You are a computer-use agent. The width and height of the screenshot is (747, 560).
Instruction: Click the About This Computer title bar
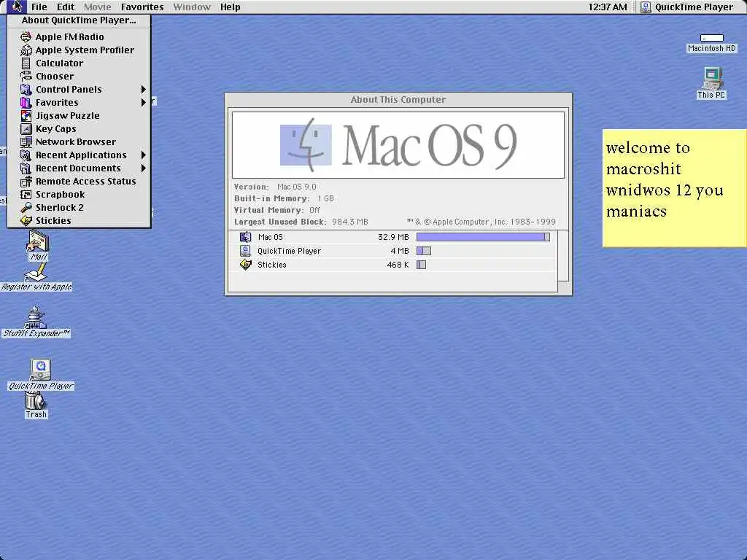pos(398,99)
